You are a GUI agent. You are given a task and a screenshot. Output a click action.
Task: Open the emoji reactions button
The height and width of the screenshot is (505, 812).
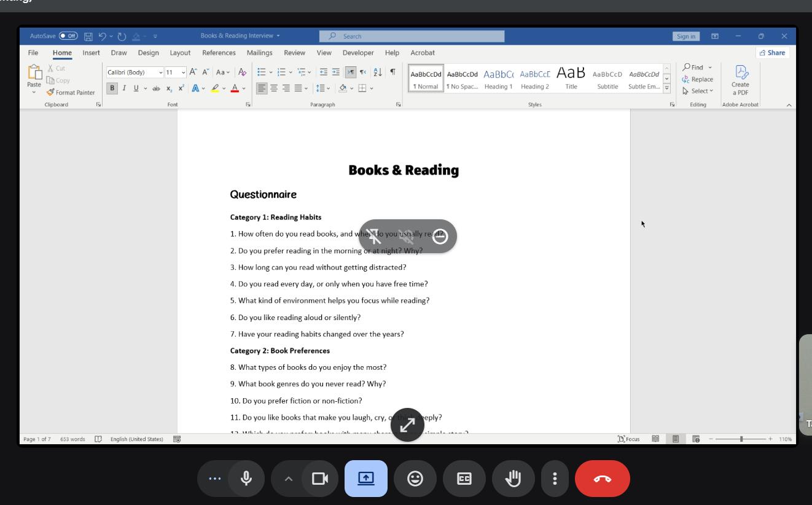point(415,479)
